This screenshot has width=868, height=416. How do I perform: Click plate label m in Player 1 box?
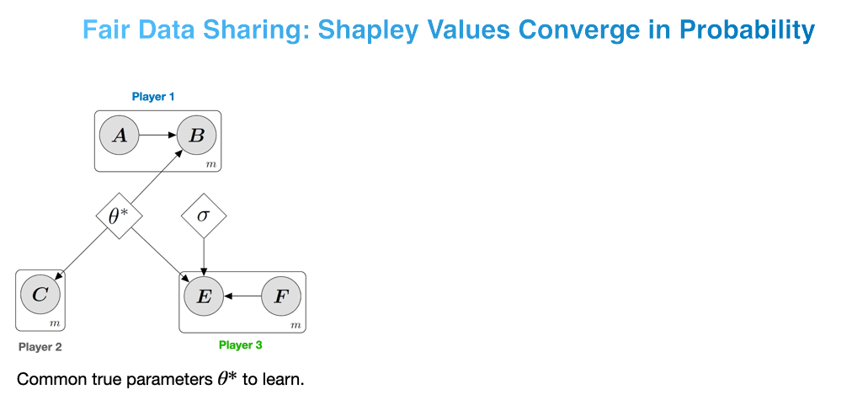click(x=212, y=164)
